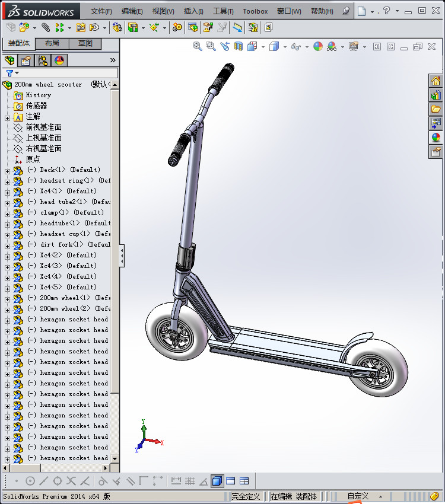Open the 编辑(E) menu
Viewport: 445px width, 504px height.
132,11
